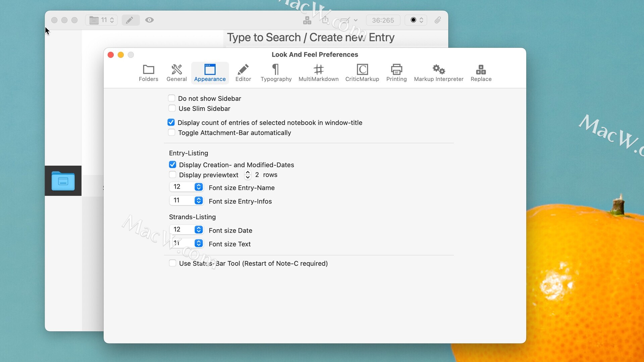
Task: Click the paperclip attachment icon
Action: click(x=437, y=20)
